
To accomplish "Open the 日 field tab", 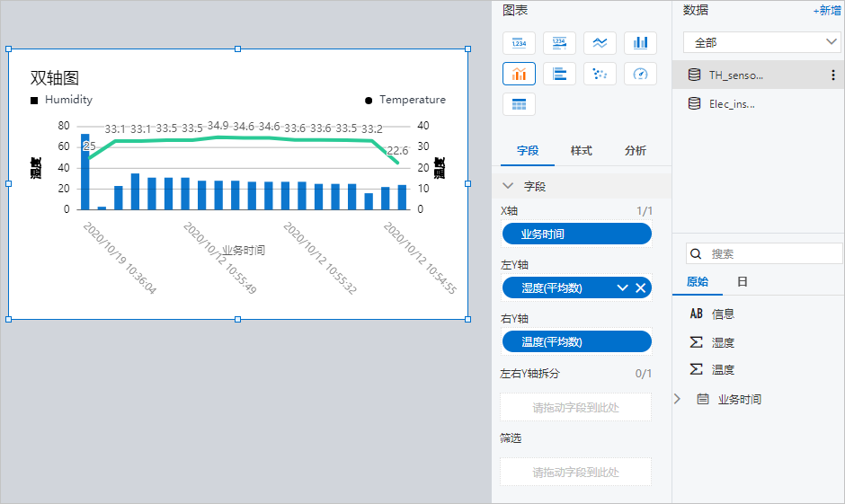I will click(x=743, y=281).
